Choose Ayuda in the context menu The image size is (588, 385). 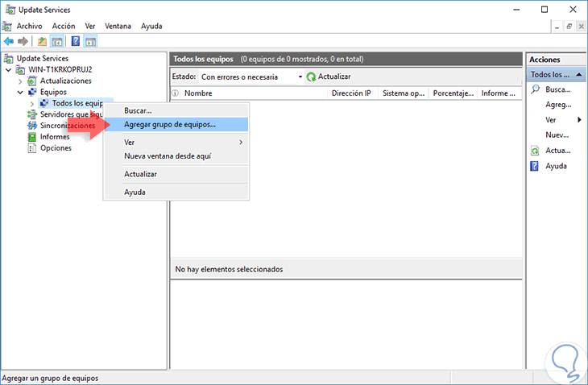[x=176, y=192]
